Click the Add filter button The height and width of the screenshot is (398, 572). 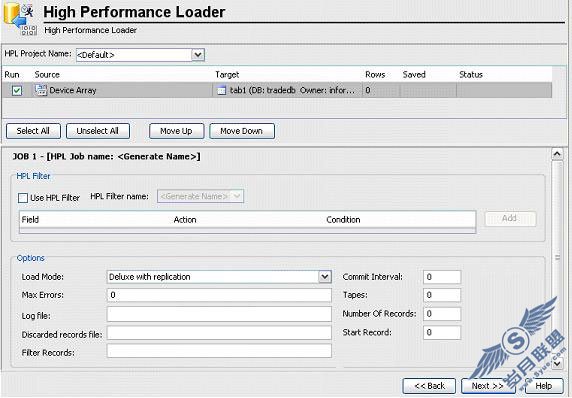(510, 219)
